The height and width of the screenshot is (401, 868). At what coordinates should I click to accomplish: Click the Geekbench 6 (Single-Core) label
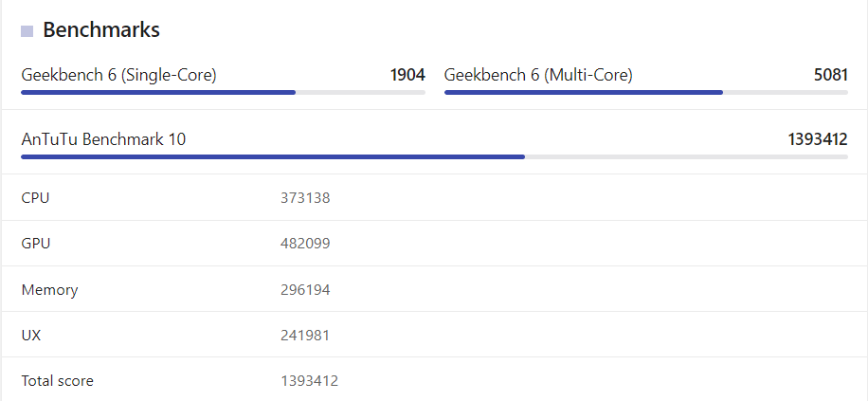(118, 75)
